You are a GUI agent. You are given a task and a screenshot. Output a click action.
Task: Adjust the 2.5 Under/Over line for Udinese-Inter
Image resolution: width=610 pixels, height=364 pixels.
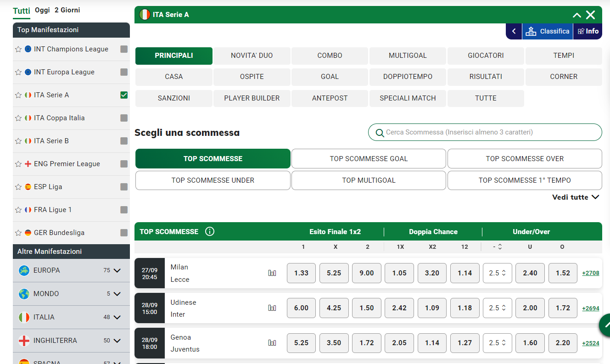click(497, 308)
